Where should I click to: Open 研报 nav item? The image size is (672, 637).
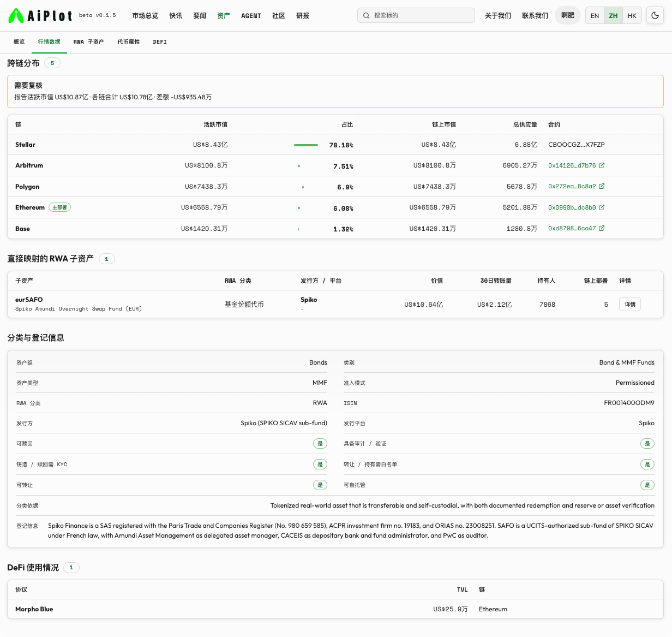[x=303, y=15]
